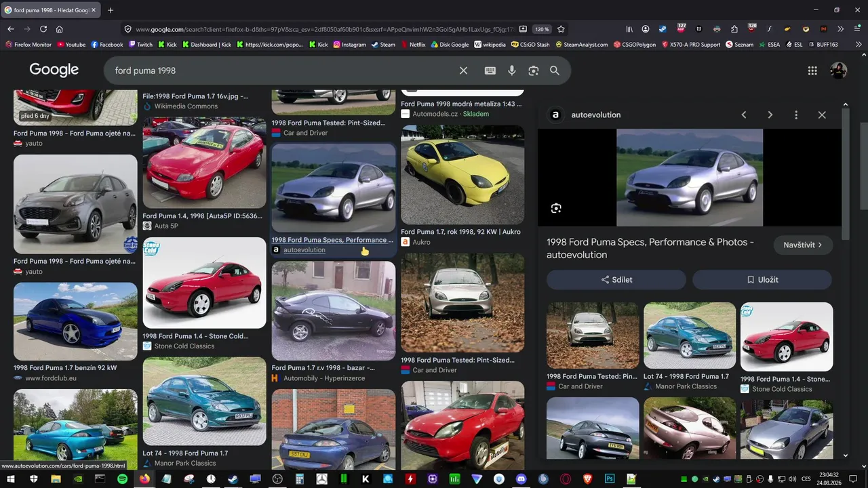Open the Facebook bookmark
868x488 pixels.
click(107, 45)
